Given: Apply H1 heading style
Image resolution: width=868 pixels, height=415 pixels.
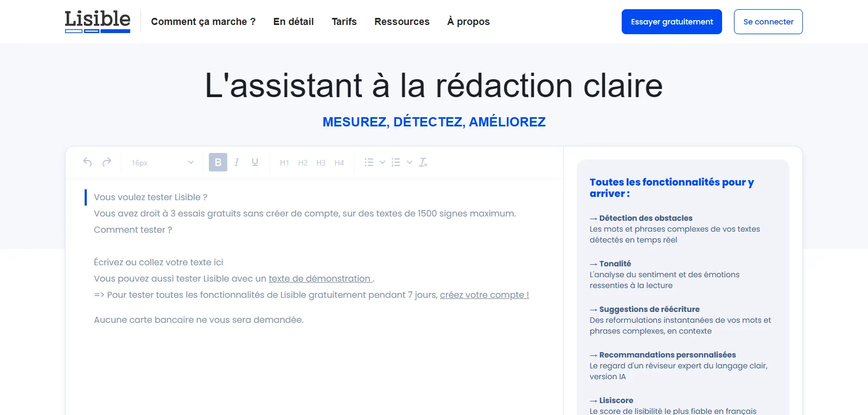Looking at the screenshot, I should (x=284, y=163).
